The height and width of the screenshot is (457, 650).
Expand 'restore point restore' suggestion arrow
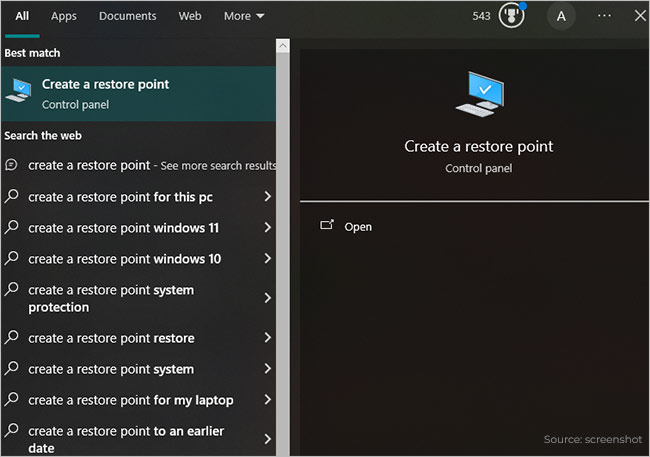point(268,338)
